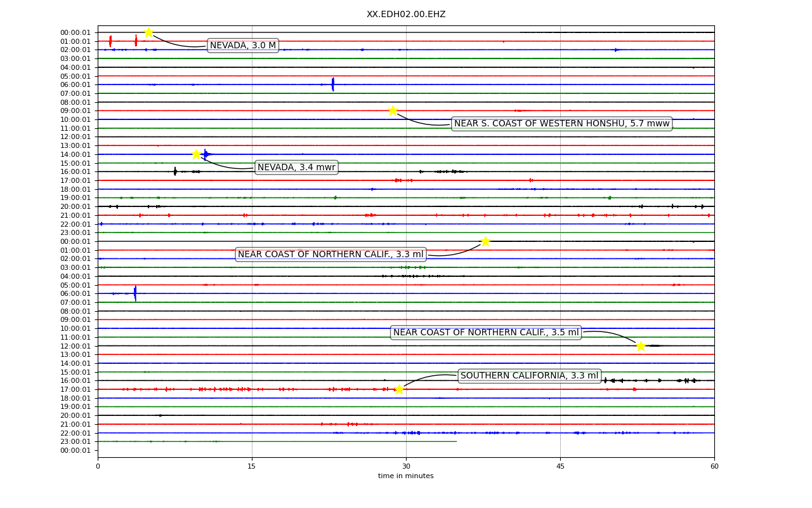Click the NEVADA, 3.4 mwr annotation box
Screen dimensions: 812x508
point(296,167)
